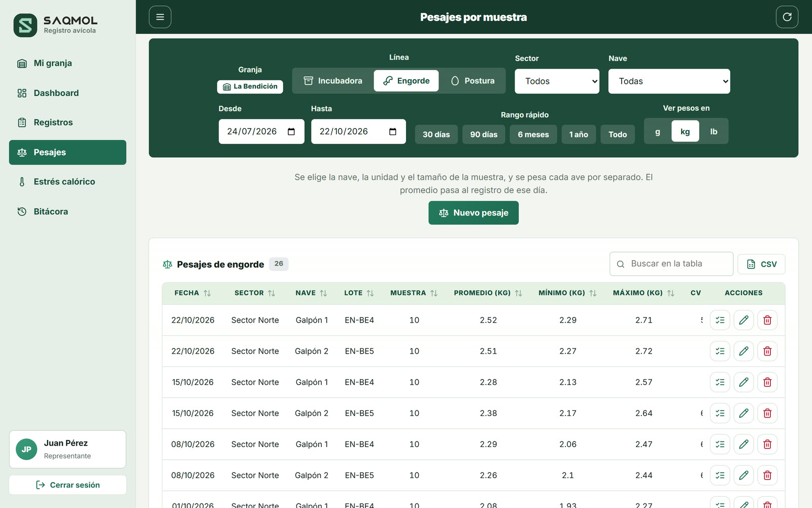The width and height of the screenshot is (812, 508).
Task: Open Registros section
Action: coord(67,122)
